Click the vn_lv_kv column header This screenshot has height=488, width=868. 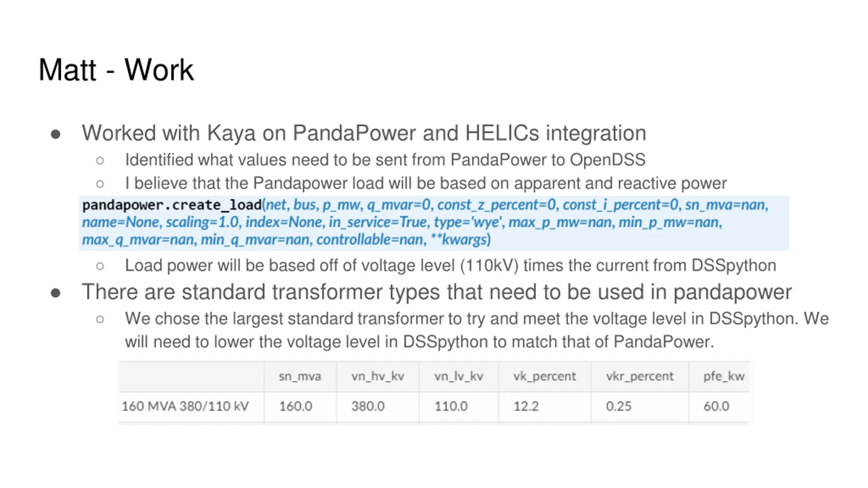tap(459, 376)
